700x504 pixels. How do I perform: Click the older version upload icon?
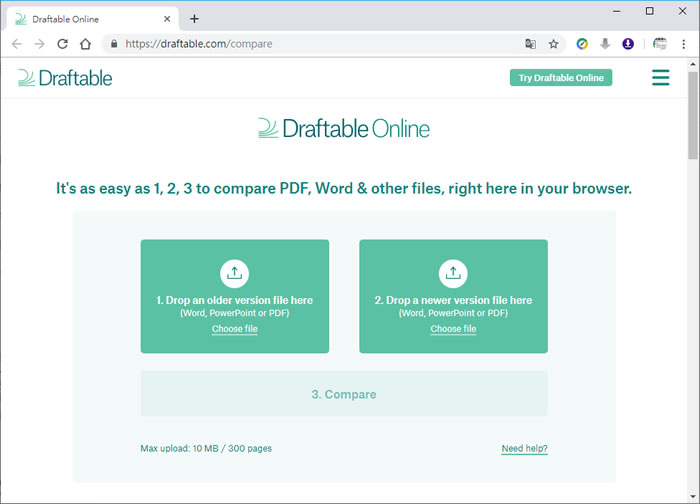tap(234, 273)
